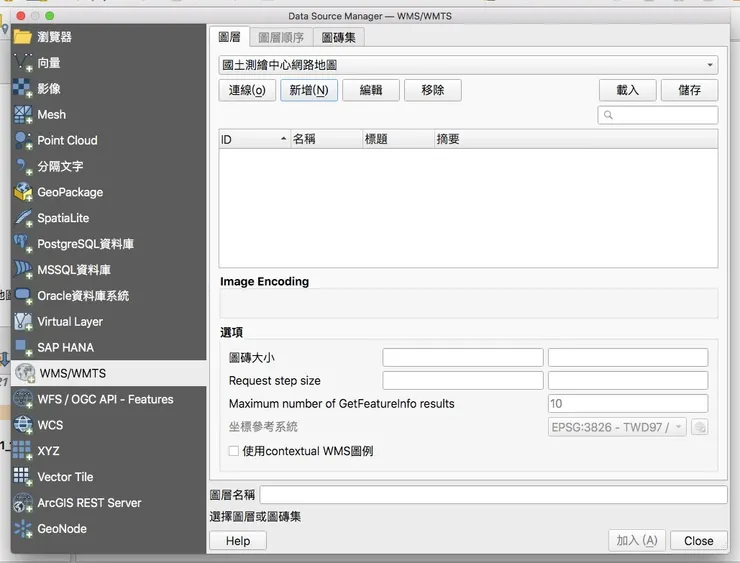Switch to the 圖磚集 tab

(x=338, y=37)
